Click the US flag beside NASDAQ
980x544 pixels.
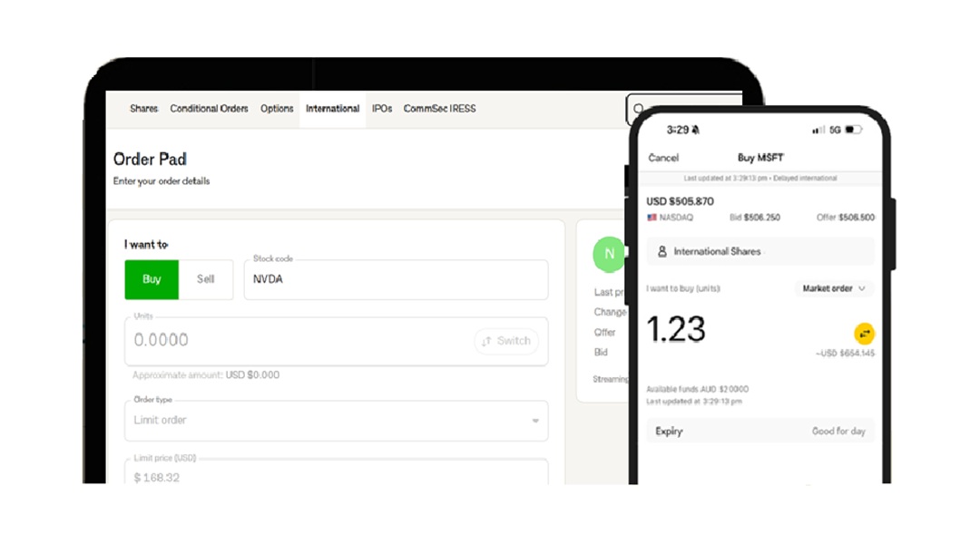tap(652, 218)
